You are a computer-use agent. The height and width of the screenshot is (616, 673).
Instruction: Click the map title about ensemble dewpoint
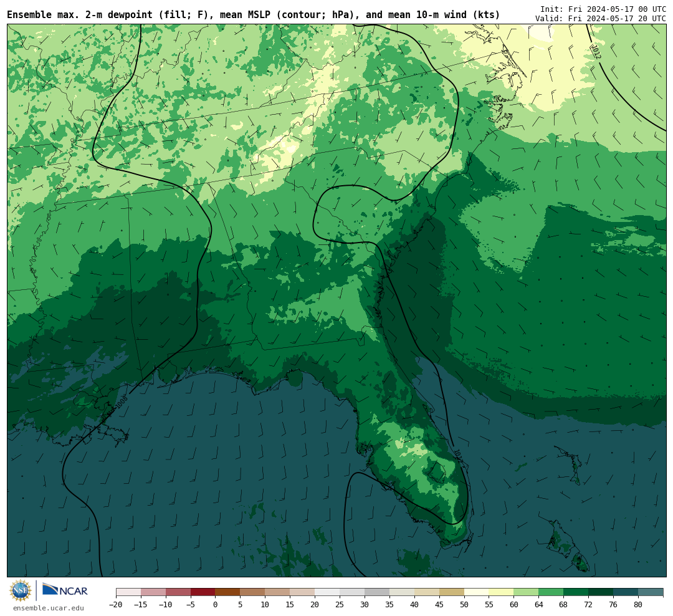253,14
